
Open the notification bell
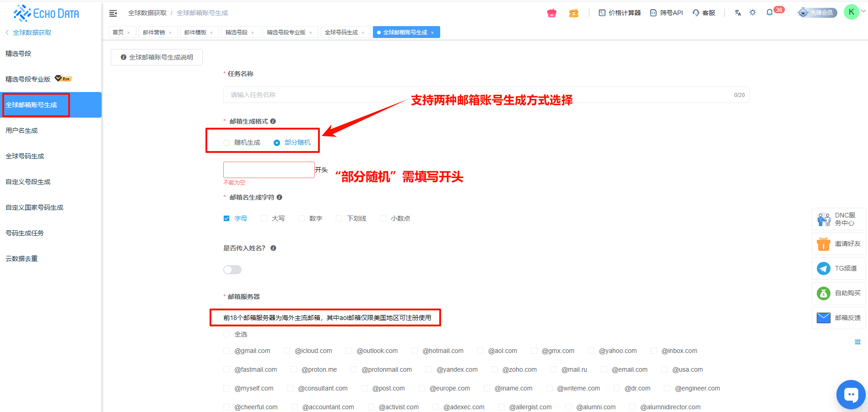coord(769,13)
